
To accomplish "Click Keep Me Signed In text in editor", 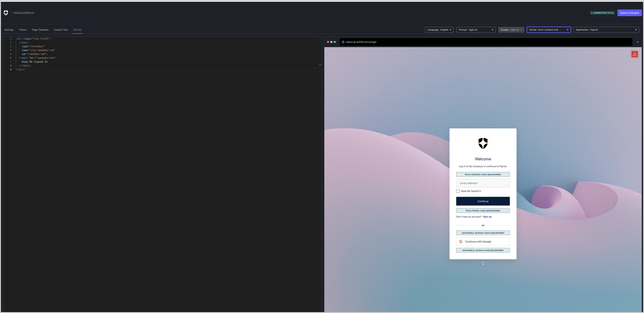I will [x=34, y=62].
